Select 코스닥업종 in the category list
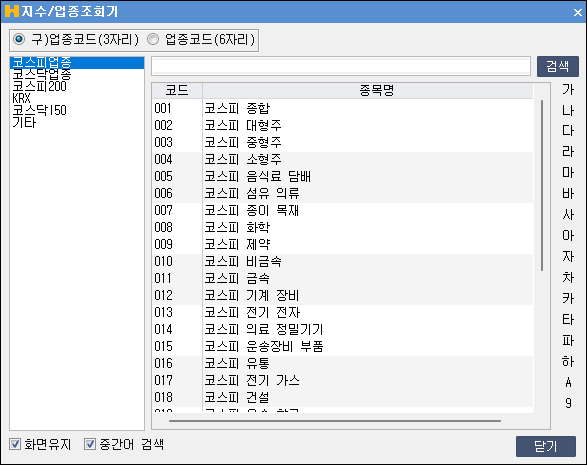 point(77,75)
